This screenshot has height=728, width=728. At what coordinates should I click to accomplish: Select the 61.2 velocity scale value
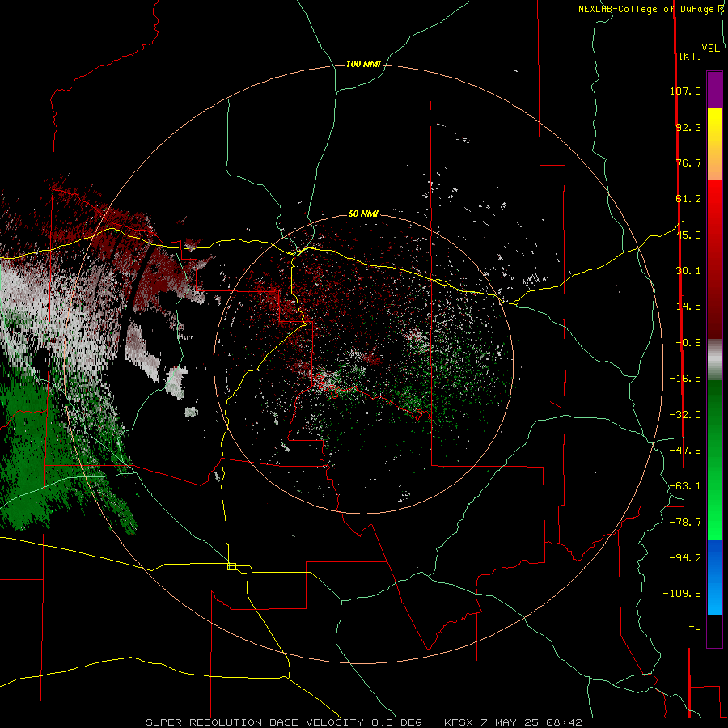pos(688,199)
